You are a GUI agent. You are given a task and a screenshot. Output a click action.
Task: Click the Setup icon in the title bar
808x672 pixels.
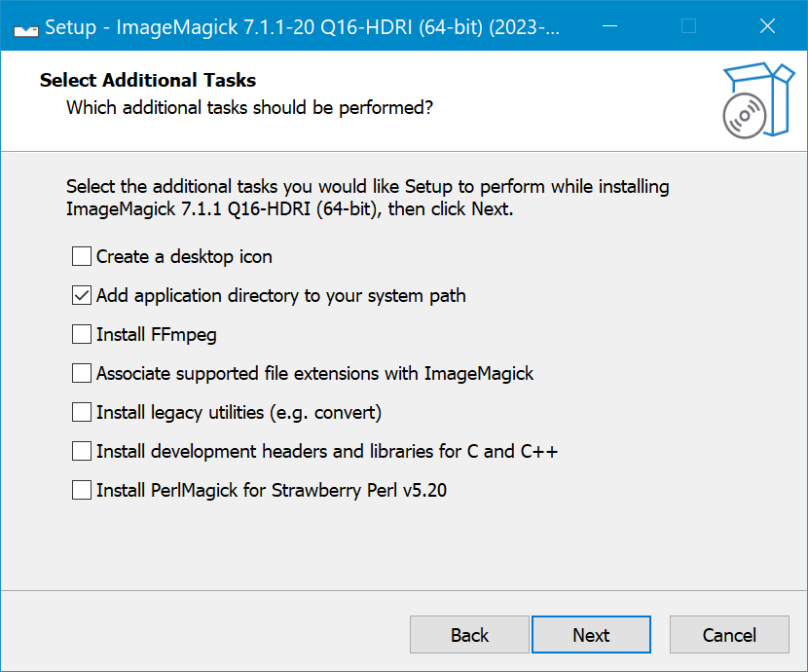point(25,27)
